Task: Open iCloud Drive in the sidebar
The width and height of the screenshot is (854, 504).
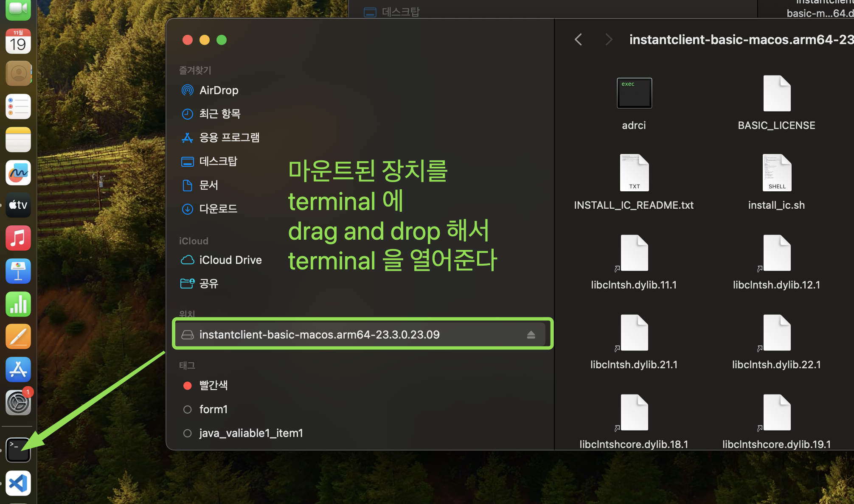Action: 230,260
